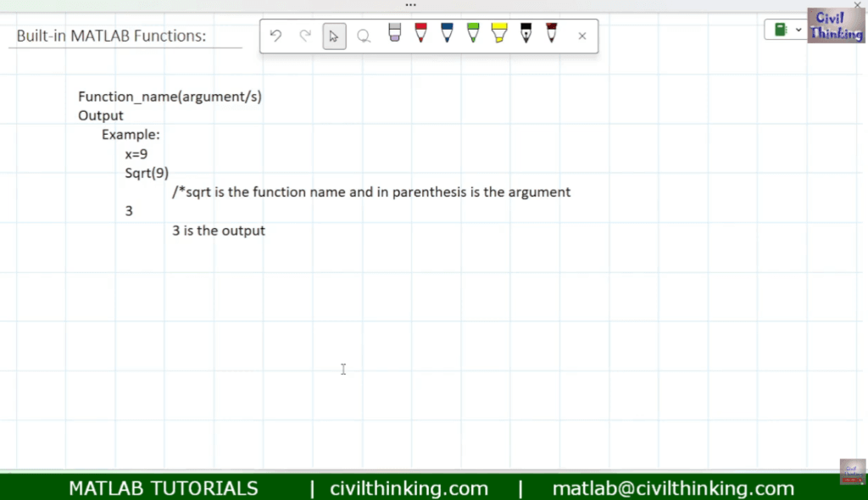Place cursor in 'Function_name(argument/s)' line

(170, 97)
